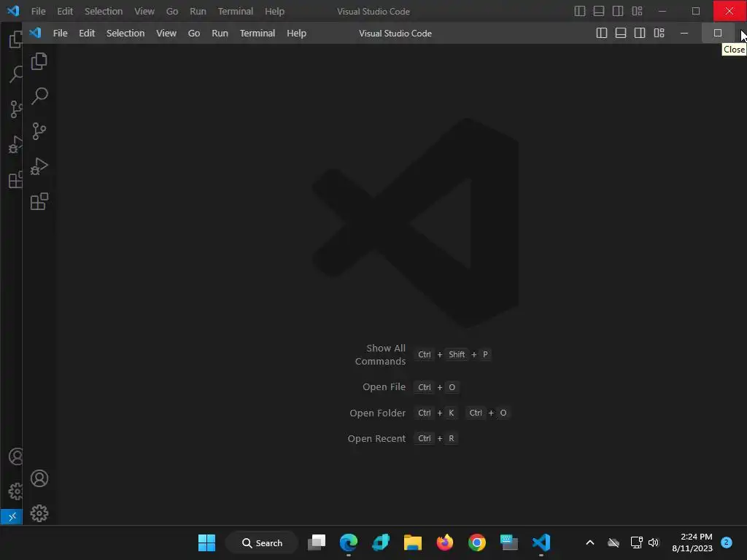Open Run menu in front window
The image size is (747, 560).
pos(220,34)
